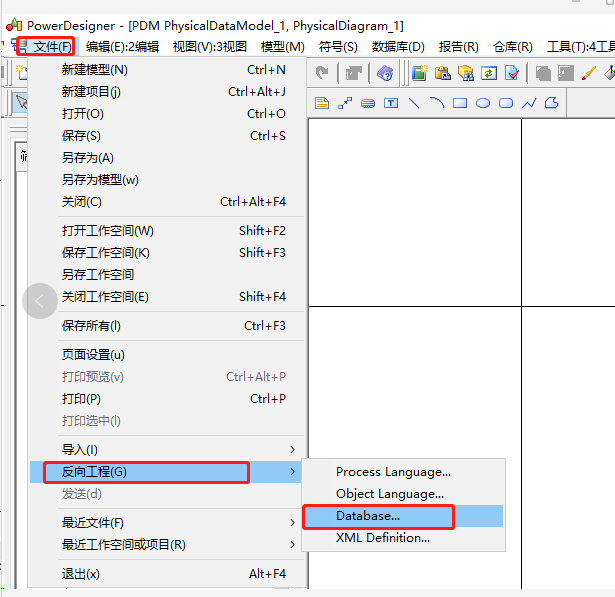Expand the 导入(I) submenu arrow

click(292, 450)
